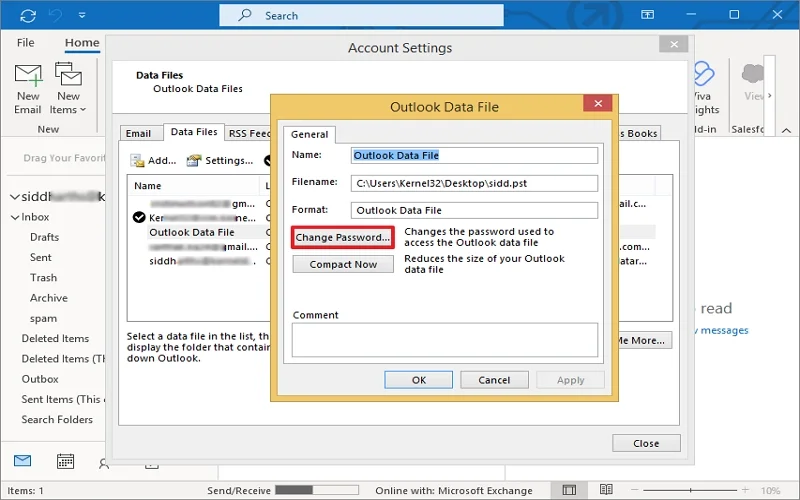Viewport: 800px width, 500px height.
Task: Collapse the ribbon with the chevron arrow
Action: (x=786, y=131)
